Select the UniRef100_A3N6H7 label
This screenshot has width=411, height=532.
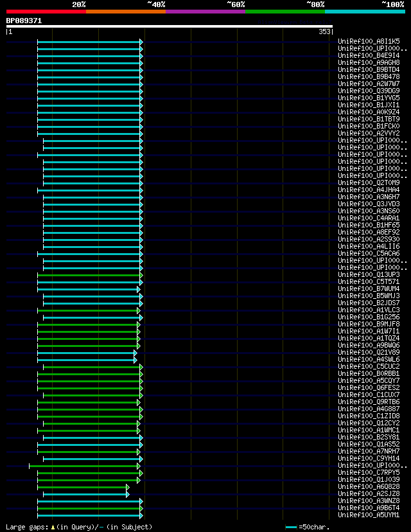[369, 197]
